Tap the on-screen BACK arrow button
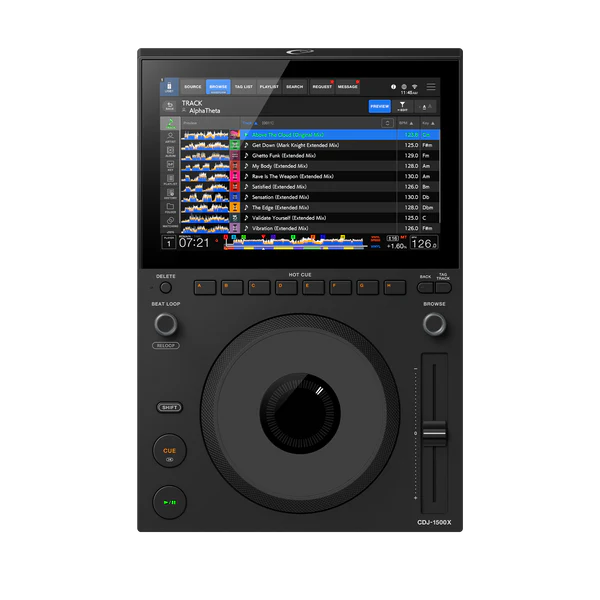Viewport: 600px width, 600px height. [170, 106]
